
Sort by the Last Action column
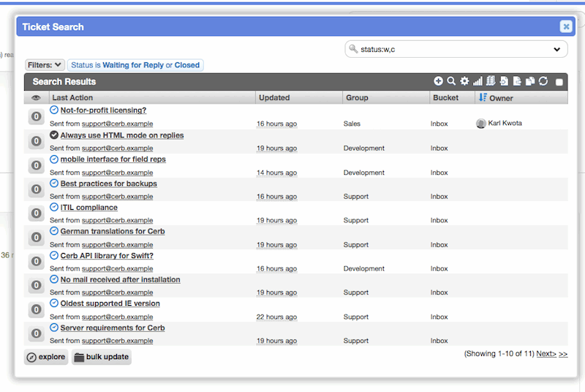point(72,98)
